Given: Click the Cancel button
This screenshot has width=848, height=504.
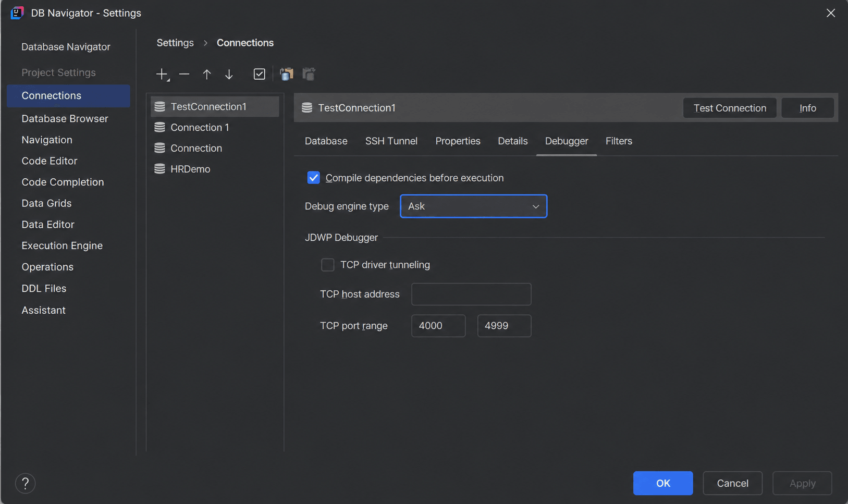Looking at the screenshot, I should click(732, 483).
